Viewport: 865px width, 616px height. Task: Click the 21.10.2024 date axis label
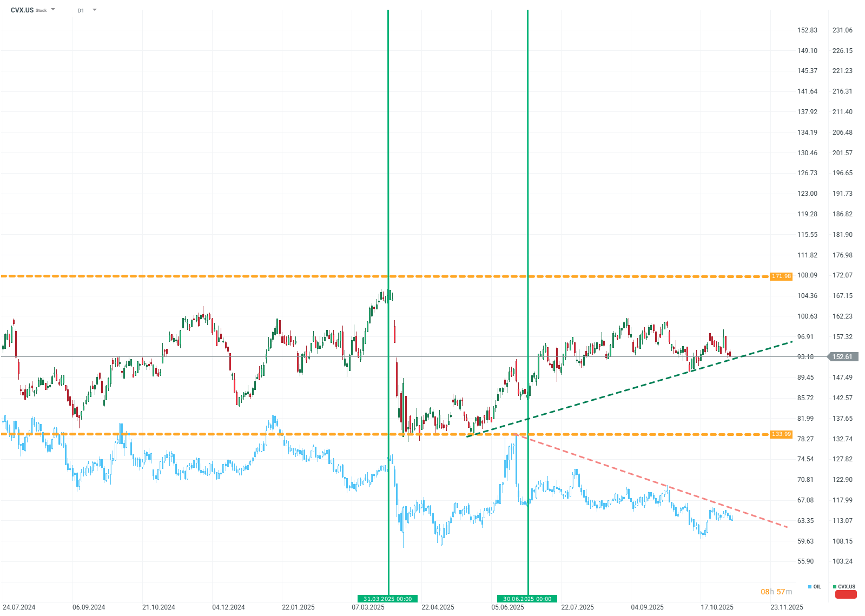click(159, 607)
